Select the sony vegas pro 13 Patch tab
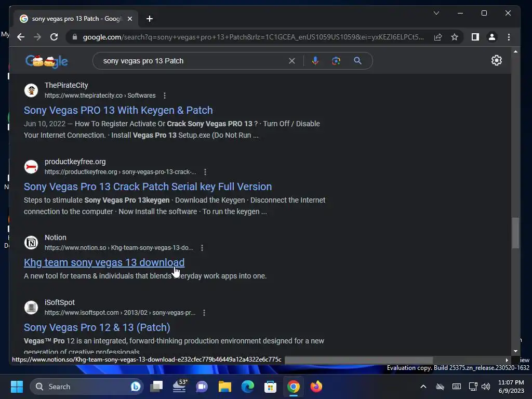532x399 pixels. (x=76, y=19)
